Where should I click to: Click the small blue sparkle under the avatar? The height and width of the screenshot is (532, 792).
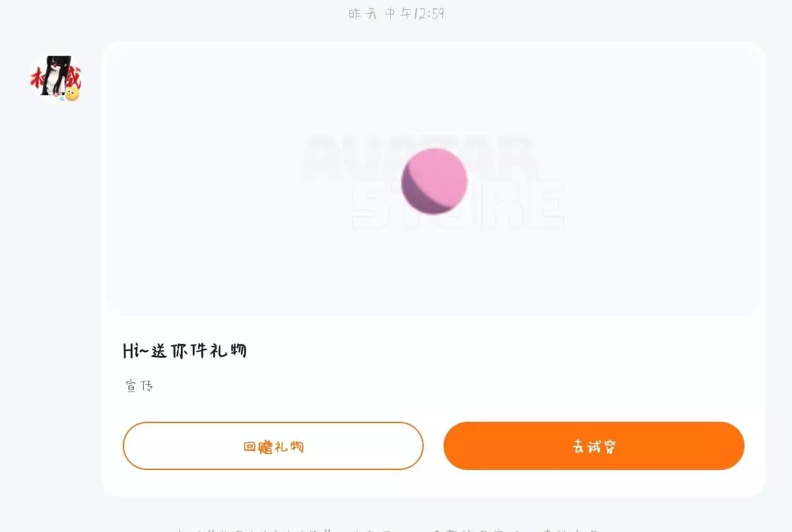(x=62, y=98)
